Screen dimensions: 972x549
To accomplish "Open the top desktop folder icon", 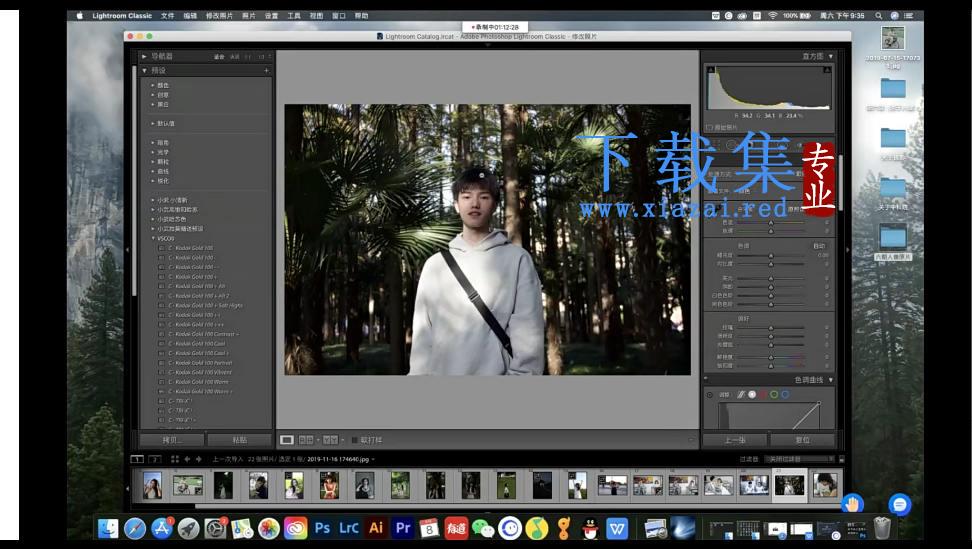I will point(893,88).
